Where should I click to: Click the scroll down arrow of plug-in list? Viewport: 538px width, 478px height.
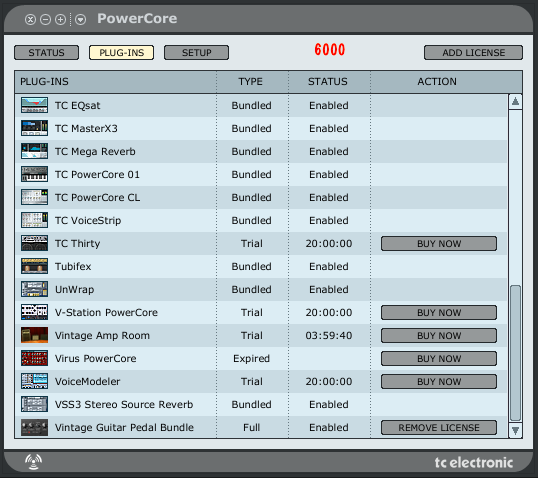pyautogui.click(x=515, y=430)
